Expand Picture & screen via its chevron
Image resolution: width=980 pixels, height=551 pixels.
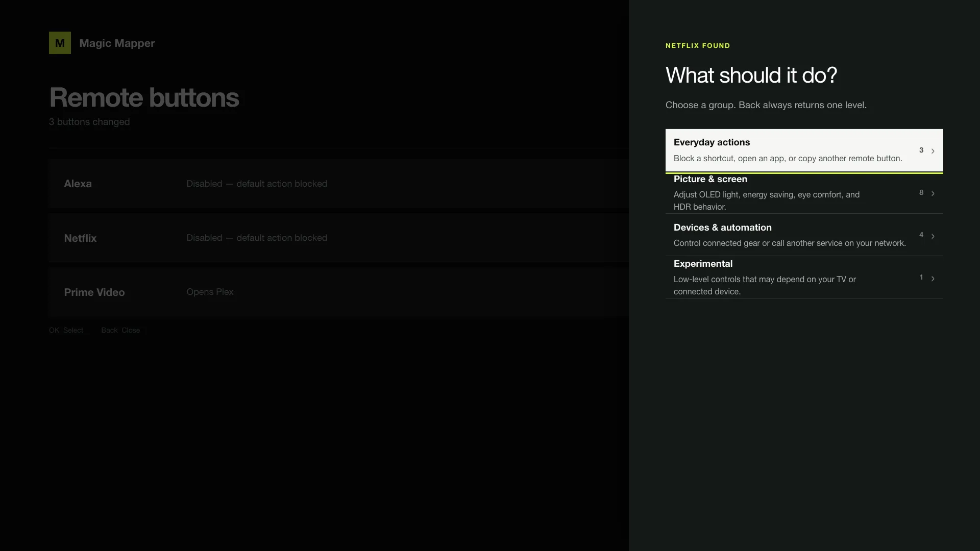(x=933, y=193)
